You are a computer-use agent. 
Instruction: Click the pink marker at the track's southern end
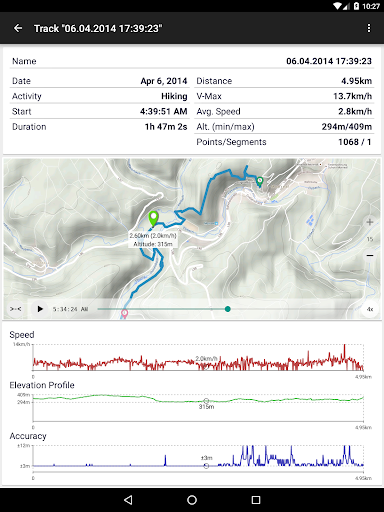pyautogui.click(x=124, y=314)
